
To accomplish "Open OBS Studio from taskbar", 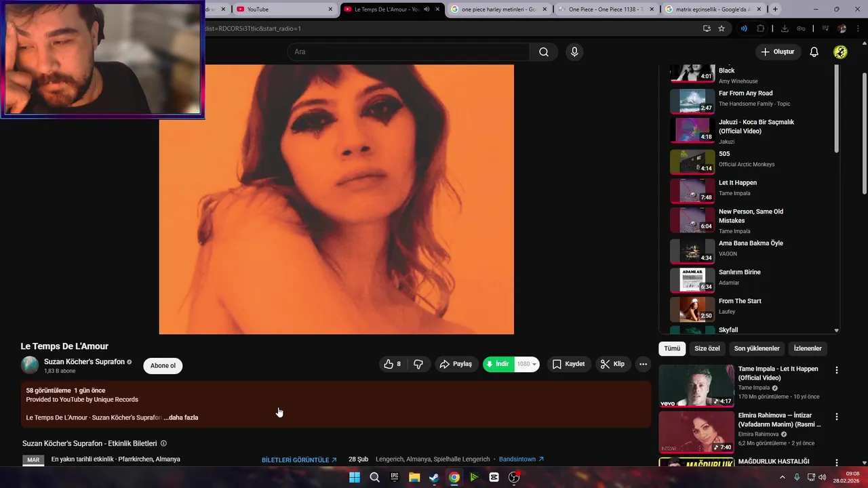I will [x=514, y=477].
